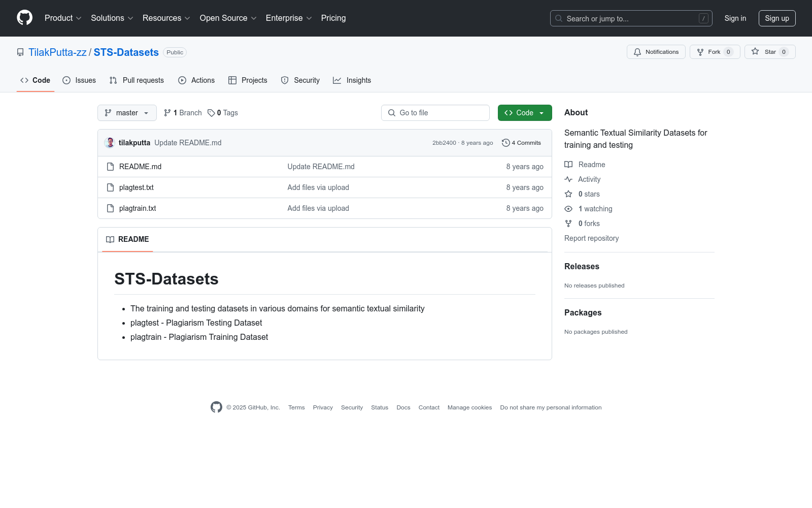Click the magnifier icon in Go to file
Image resolution: width=812 pixels, height=508 pixels.
pos(392,113)
